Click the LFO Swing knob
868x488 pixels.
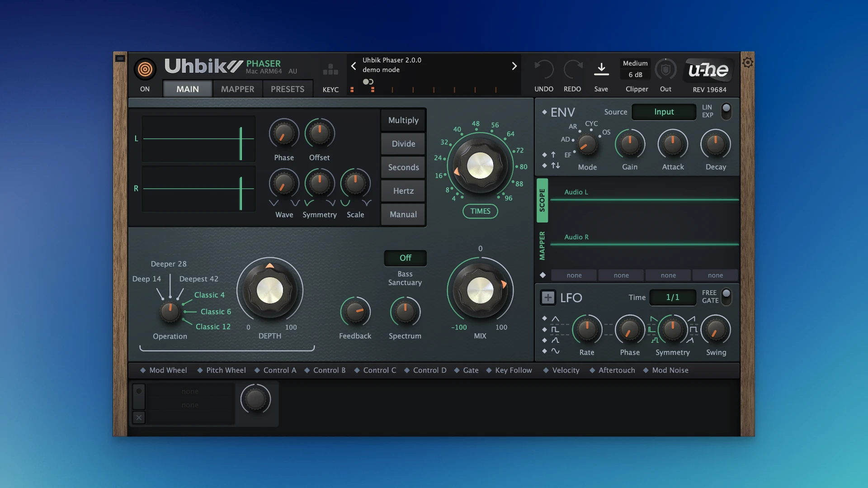(x=716, y=330)
